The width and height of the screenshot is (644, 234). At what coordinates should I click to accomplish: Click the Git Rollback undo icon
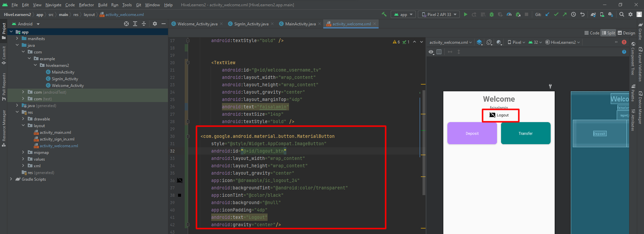[583, 15]
